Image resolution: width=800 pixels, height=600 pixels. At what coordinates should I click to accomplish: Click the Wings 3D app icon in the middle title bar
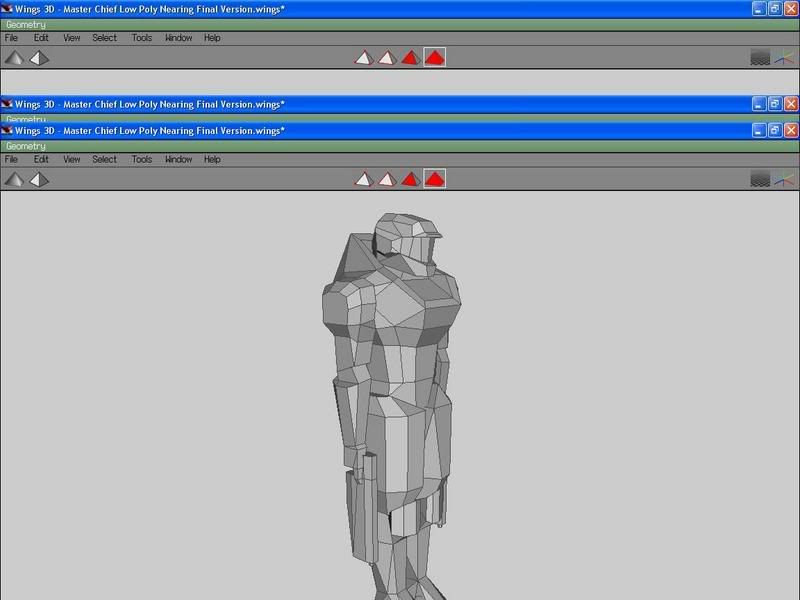[x=7, y=104]
